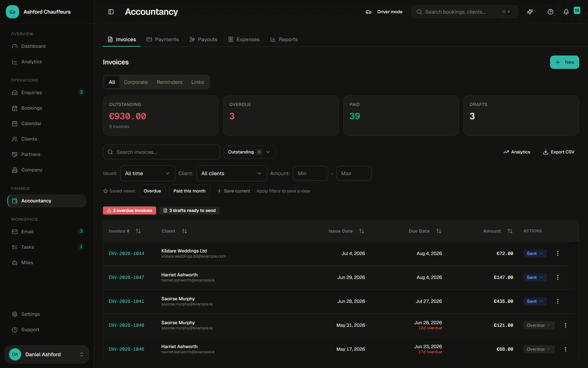This screenshot has height=368, width=588.
Task: Create a New invoice
Action: click(x=564, y=62)
